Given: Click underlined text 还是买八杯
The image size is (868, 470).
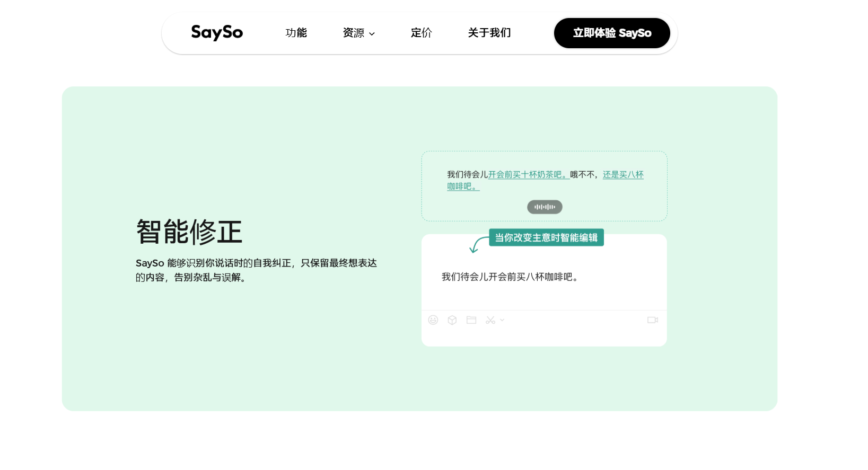Looking at the screenshot, I should click(623, 174).
